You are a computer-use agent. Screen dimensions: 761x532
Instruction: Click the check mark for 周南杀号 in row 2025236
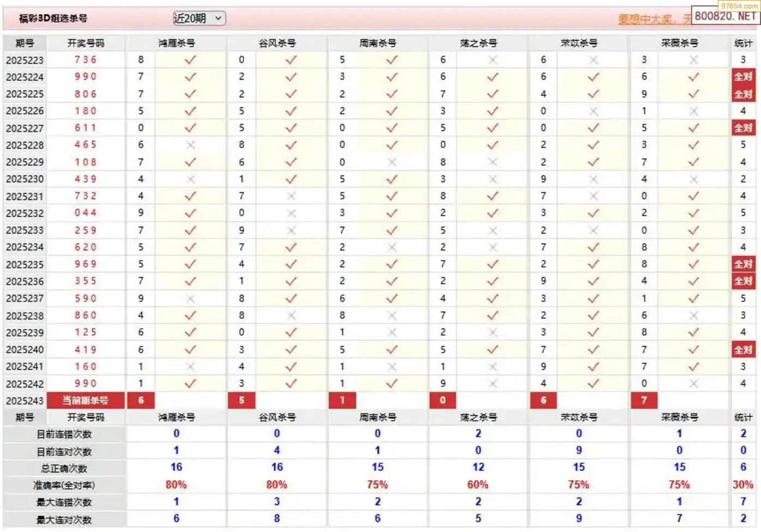pos(391,281)
